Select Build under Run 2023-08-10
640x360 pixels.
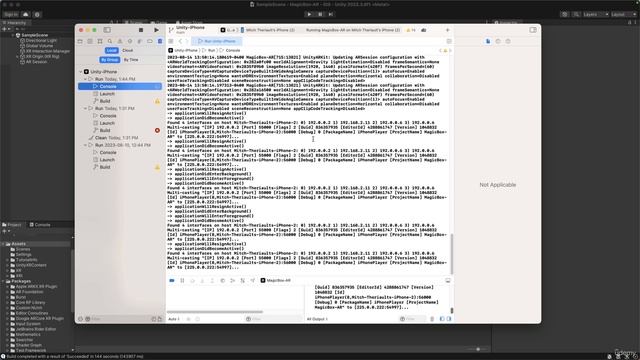pos(120,167)
